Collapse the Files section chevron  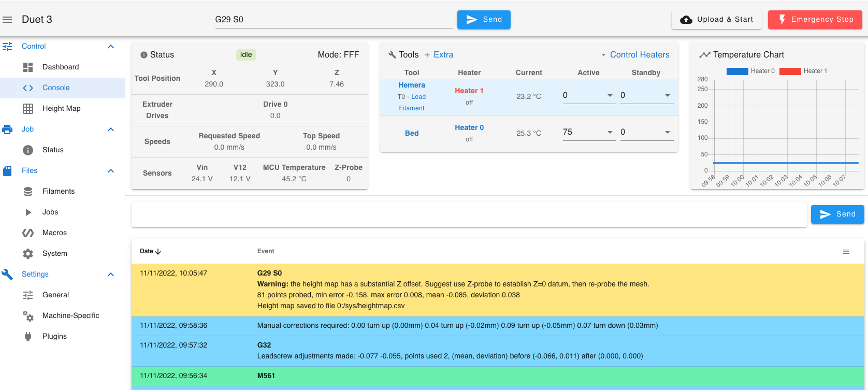click(x=111, y=171)
